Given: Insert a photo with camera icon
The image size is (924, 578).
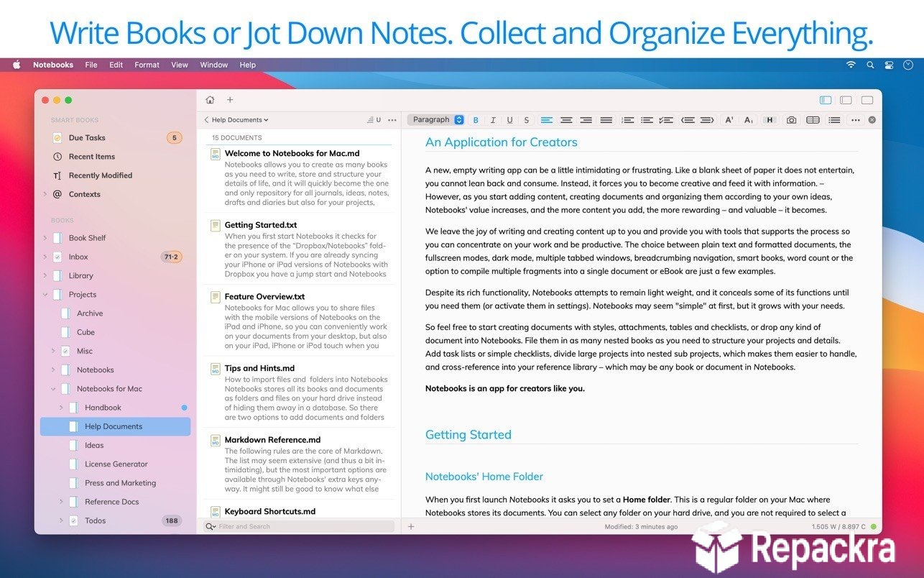Looking at the screenshot, I should click(792, 120).
